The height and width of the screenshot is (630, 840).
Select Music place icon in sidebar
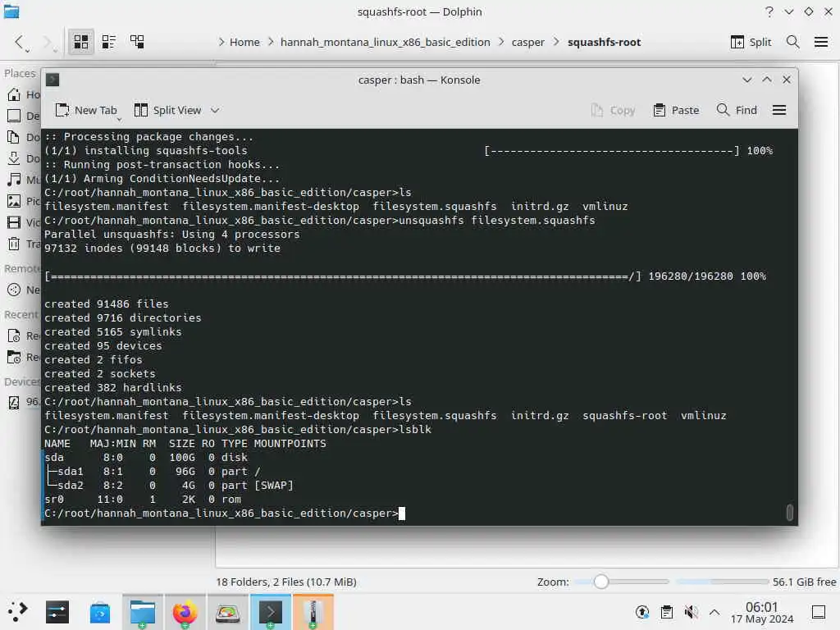tap(14, 180)
